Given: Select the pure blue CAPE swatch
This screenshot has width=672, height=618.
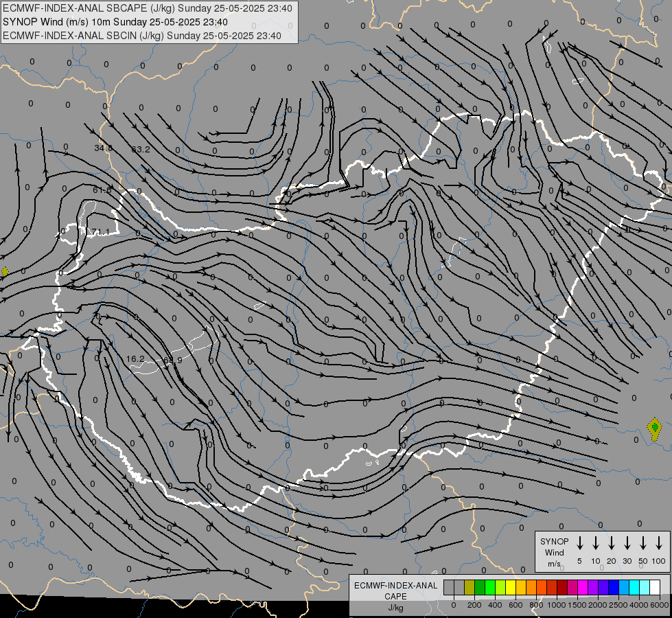Looking at the screenshot, I should [x=613, y=587].
